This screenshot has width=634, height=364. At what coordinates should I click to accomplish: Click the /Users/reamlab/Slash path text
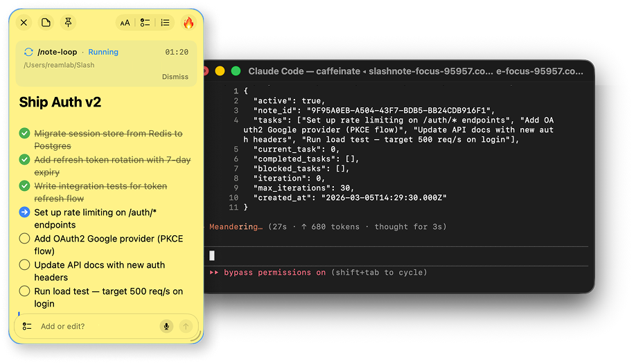[59, 65]
